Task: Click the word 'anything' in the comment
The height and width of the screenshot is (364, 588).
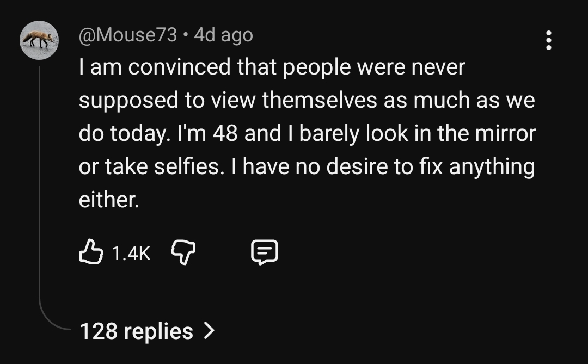Action: (x=492, y=167)
